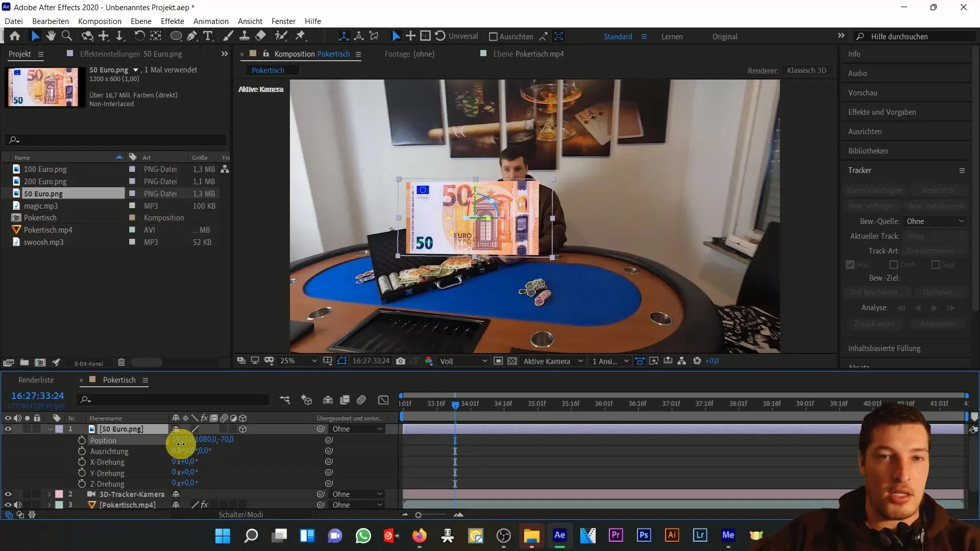Hide the Pokertisch.mp4 layer video

pyautogui.click(x=8, y=505)
